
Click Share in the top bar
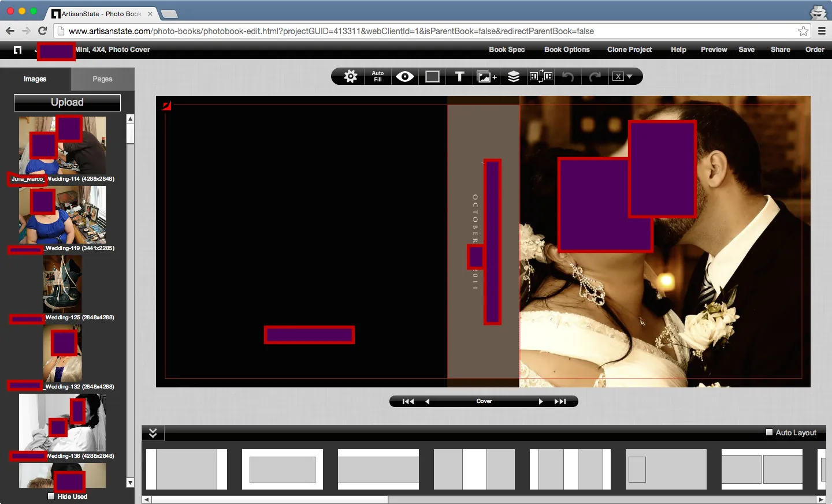[780, 50]
